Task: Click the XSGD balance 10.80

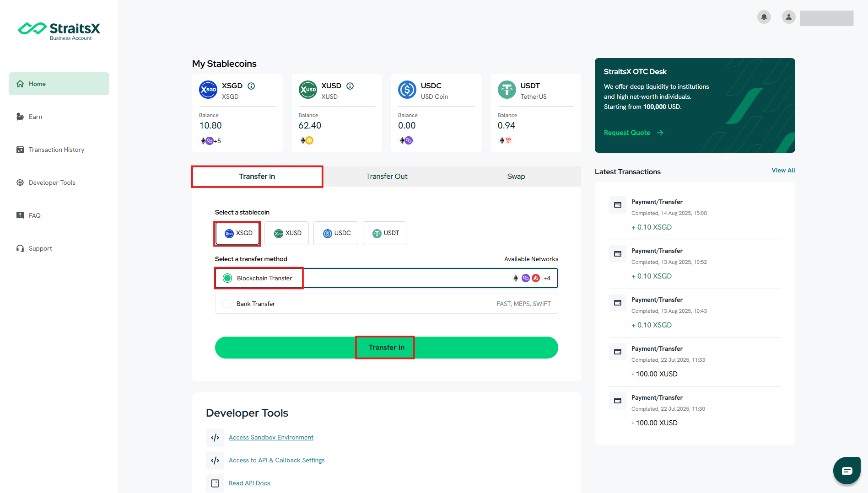Action: pos(210,125)
